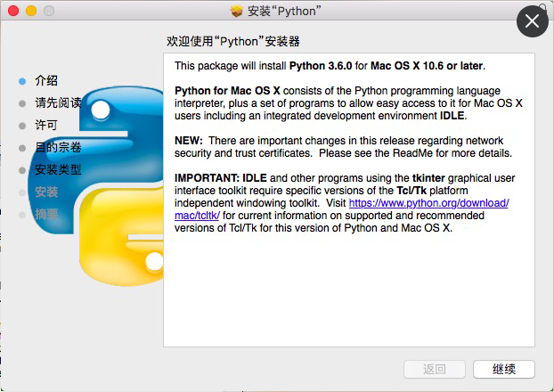The width and height of the screenshot is (554, 392).
Task: Select the 安装类型 step in the sidebar
Action: [58, 169]
